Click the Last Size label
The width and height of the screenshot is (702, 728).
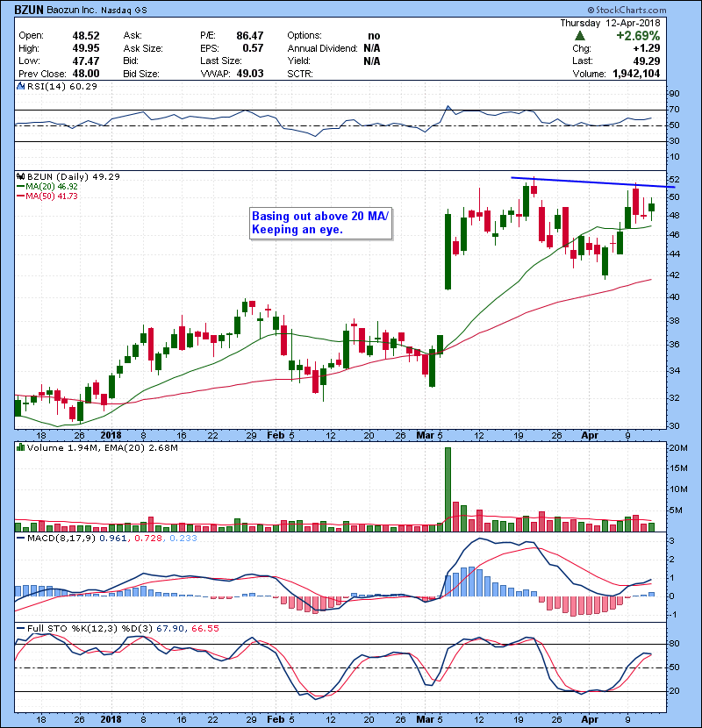[x=220, y=61]
